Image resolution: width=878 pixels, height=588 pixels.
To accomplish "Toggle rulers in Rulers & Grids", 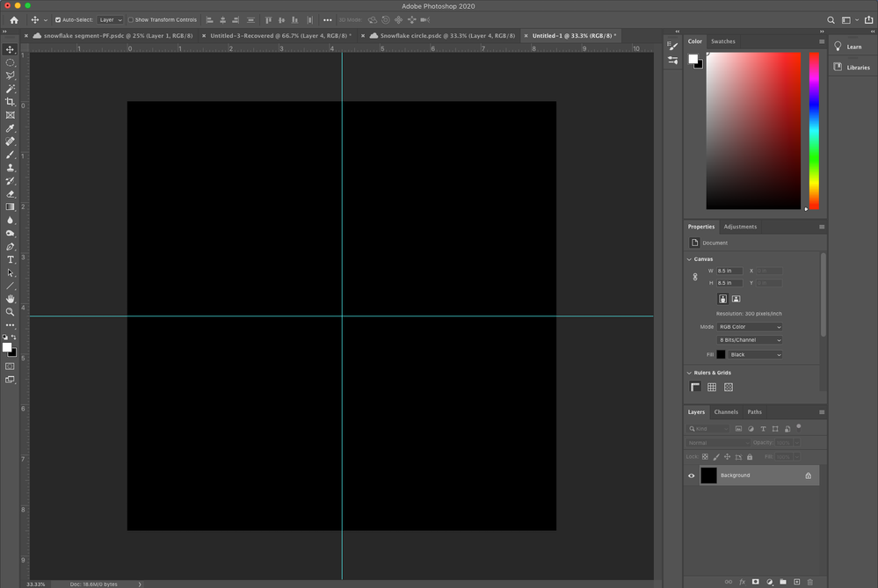I will (695, 387).
